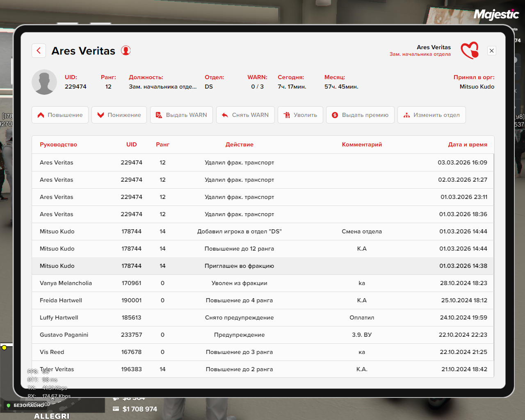Click the back arrow next to Ares Veritas
The width and height of the screenshot is (525, 420).
pyautogui.click(x=39, y=50)
